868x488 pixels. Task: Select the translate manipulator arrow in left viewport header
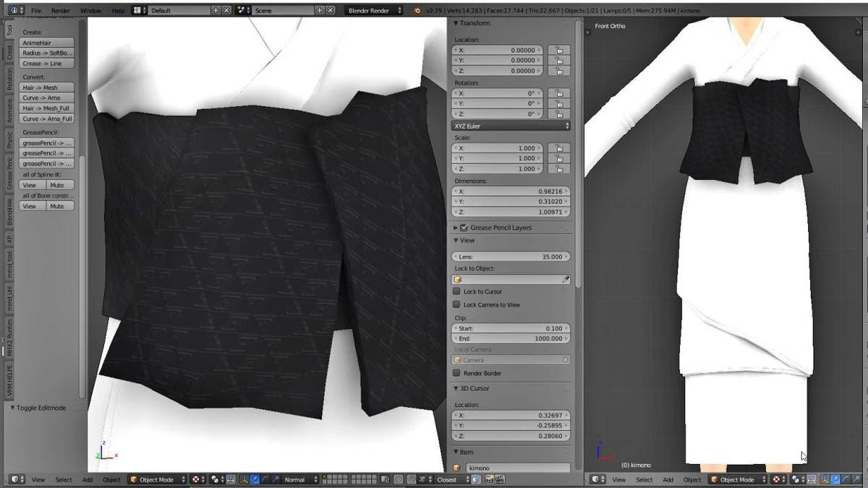coord(255,479)
